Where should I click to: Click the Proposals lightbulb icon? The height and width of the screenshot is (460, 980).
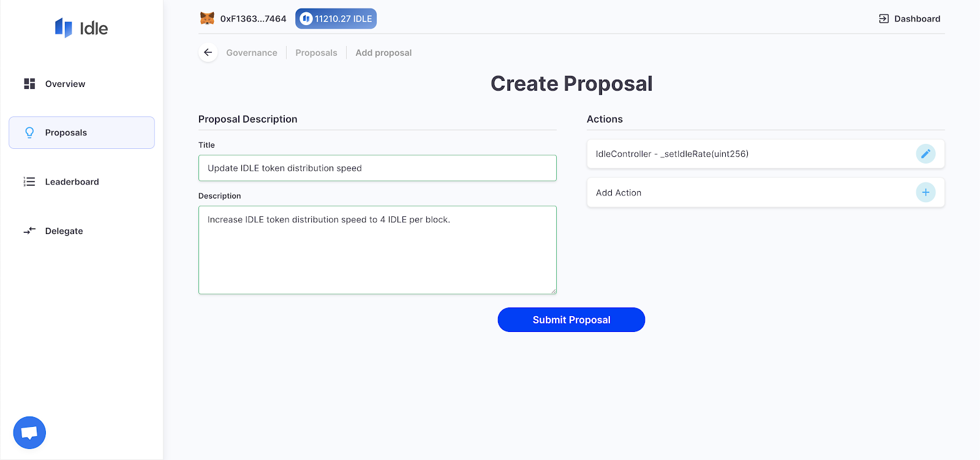tap(29, 132)
